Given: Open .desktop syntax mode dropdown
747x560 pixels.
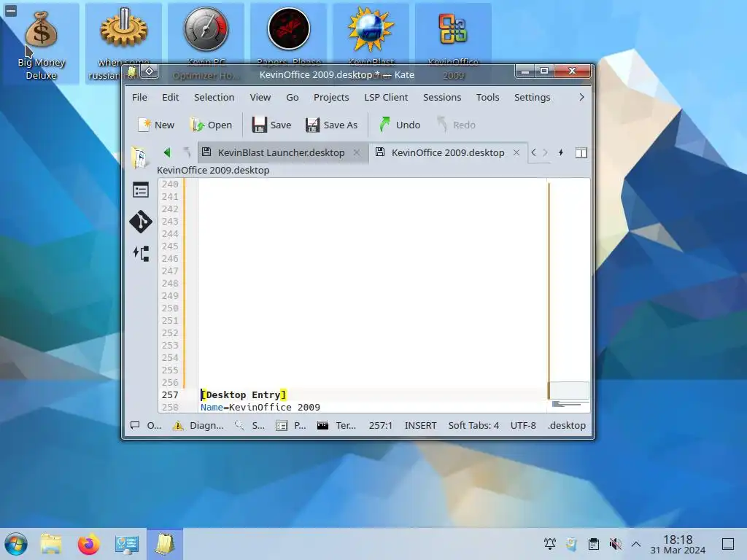Looking at the screenshot, I should (566, 425).
